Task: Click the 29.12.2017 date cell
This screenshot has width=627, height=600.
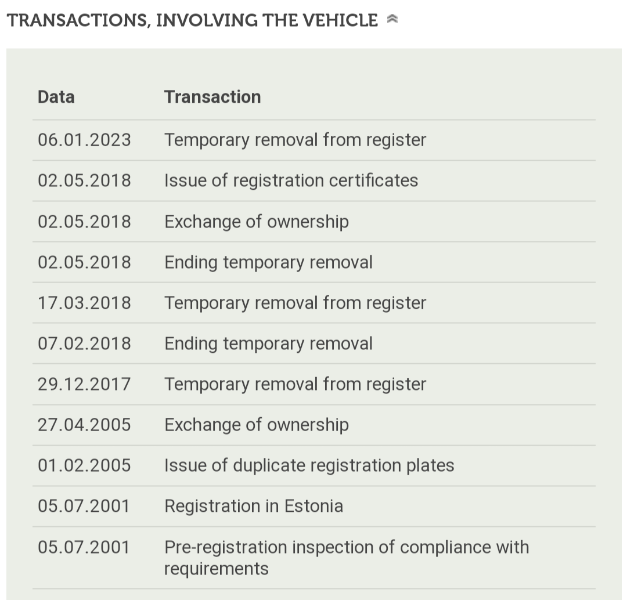Action: pyautogui.click(x=84, y=384)
